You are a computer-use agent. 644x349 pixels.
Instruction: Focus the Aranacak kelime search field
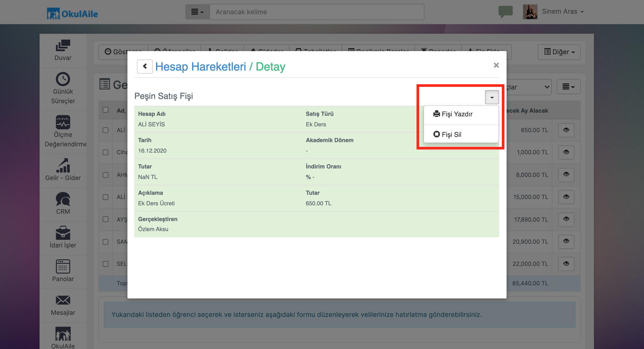(317, 12)
